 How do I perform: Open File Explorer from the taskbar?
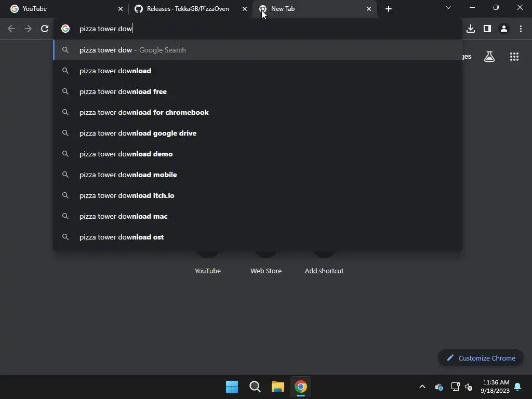(277, 387)
